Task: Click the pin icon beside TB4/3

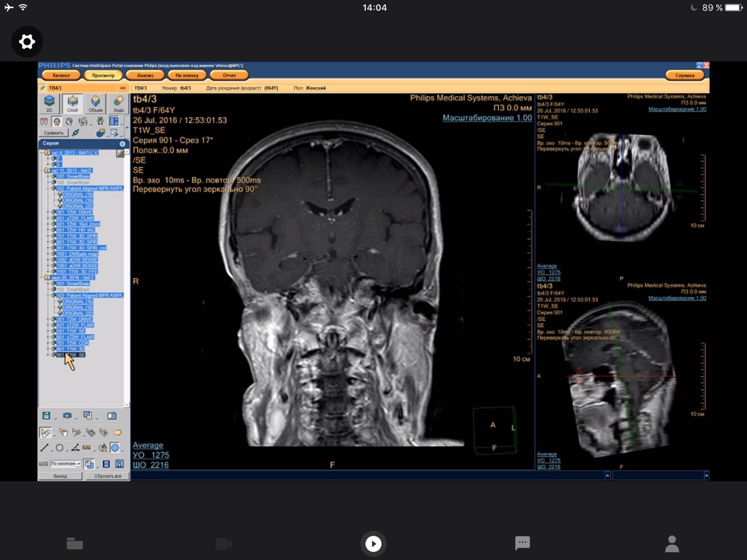Action: click(x=43, y=88)
